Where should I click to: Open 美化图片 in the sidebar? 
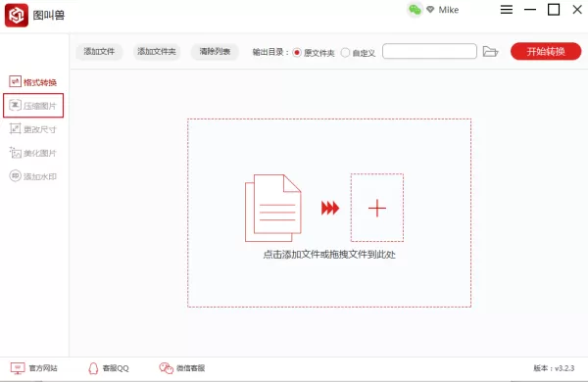33,153
